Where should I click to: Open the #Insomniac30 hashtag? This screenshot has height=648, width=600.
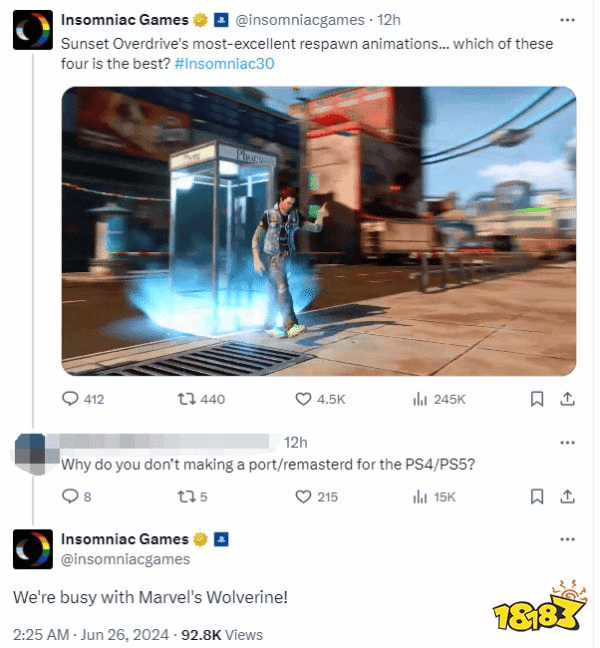click(x=224, y=64)
